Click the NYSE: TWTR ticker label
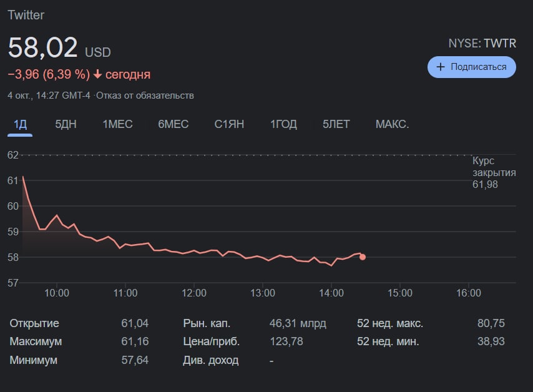Image resolution: width=533 pixels, height=392 pixels. tap(482, 44)
